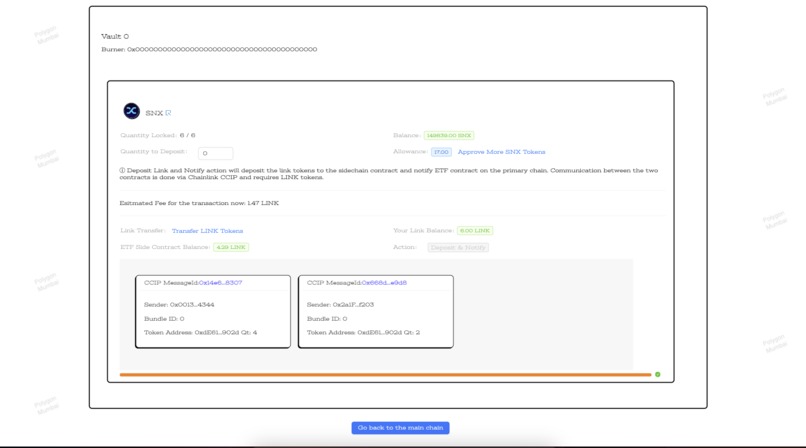806x448 pixels.
Task: Click the Quantity Locked 6 / 6 value
Action: pyautogui.click(x=187, y=135)
